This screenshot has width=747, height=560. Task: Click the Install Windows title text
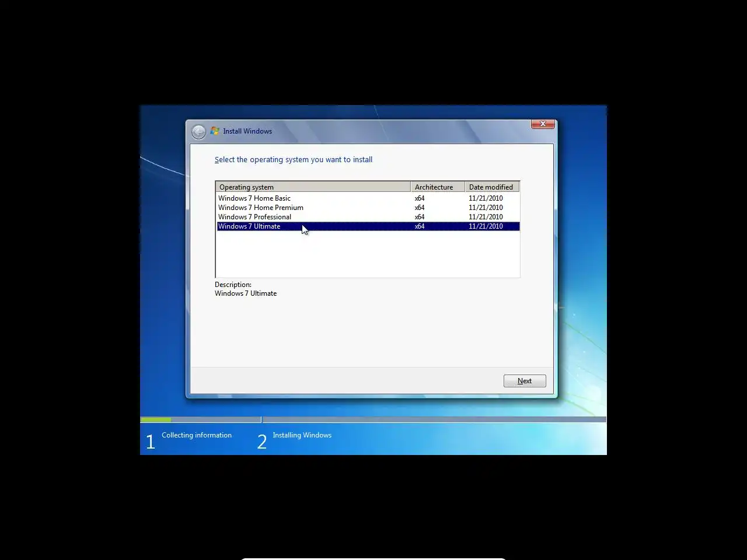tap(247, 131)
